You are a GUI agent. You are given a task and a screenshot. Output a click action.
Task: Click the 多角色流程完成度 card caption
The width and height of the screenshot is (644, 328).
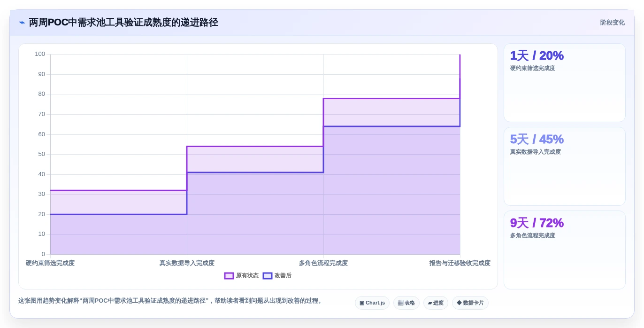pos(533,235)
